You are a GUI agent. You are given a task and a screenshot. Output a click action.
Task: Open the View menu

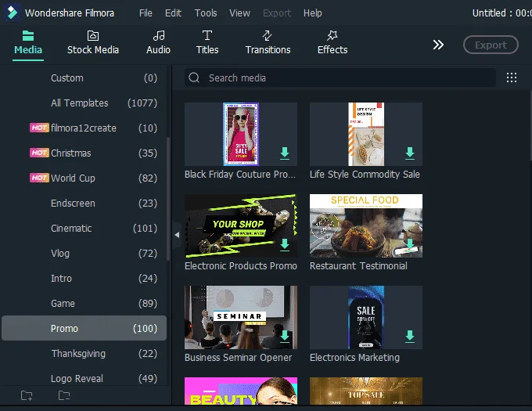coord(239,13)
